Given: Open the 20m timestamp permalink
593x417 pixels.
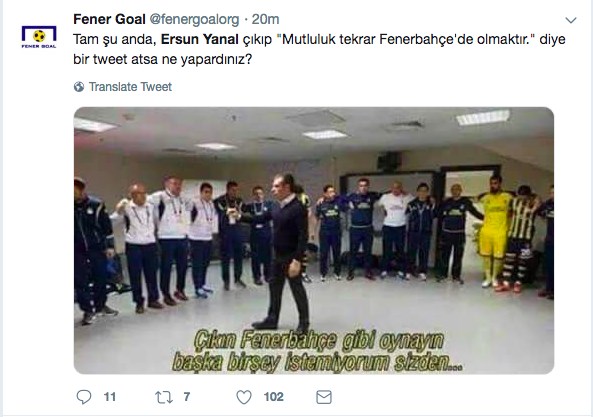Looking at the screenshot, I should (265, 19).
